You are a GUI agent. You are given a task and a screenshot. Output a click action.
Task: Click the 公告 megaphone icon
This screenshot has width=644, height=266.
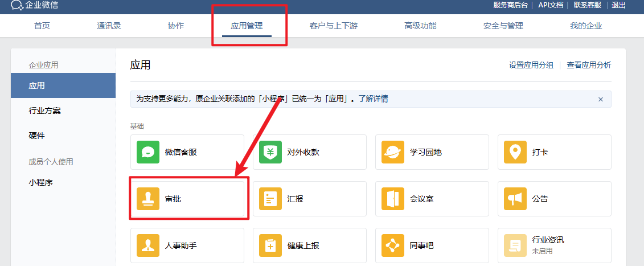pyautogui.click(x=515, y=199)
